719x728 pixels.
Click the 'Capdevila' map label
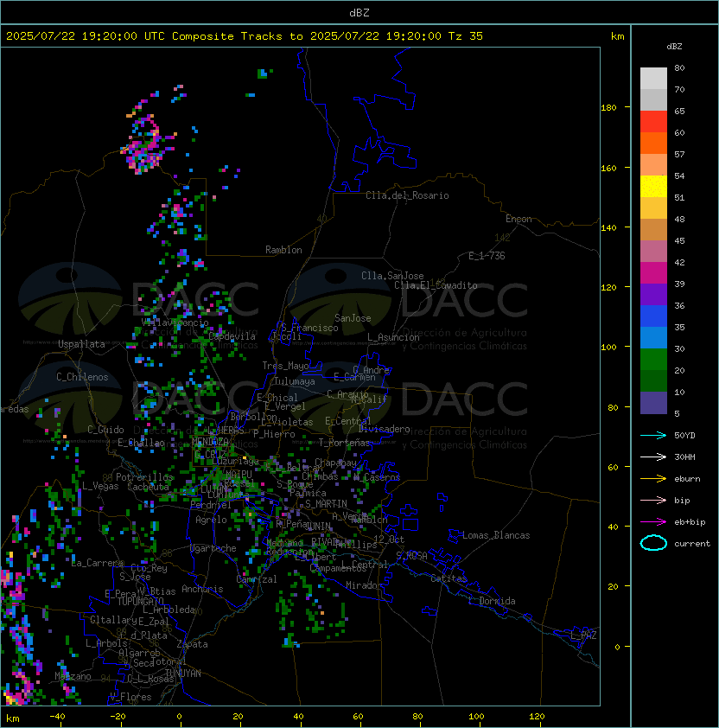(x=232, y=336)
